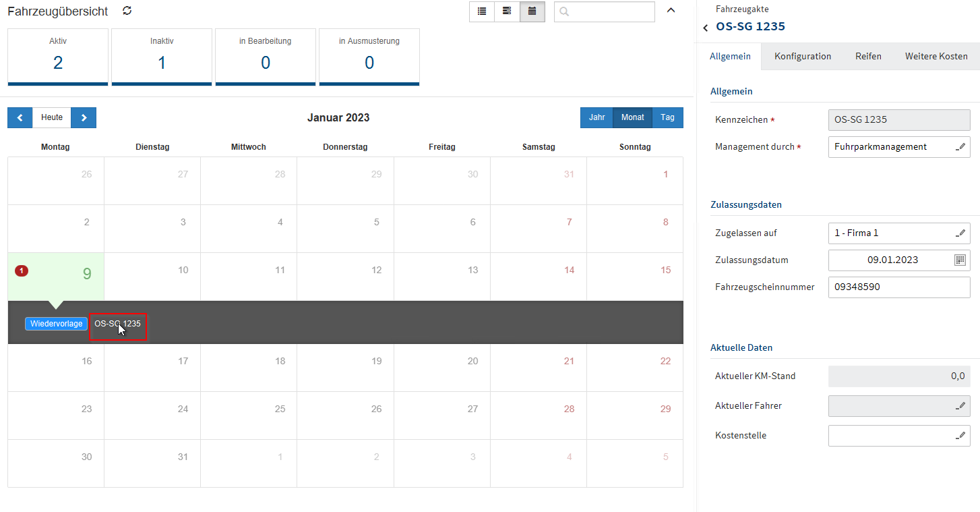This screenshot has height=512, width=980.
Task: Go to previous month
Action: coord(20,117)
